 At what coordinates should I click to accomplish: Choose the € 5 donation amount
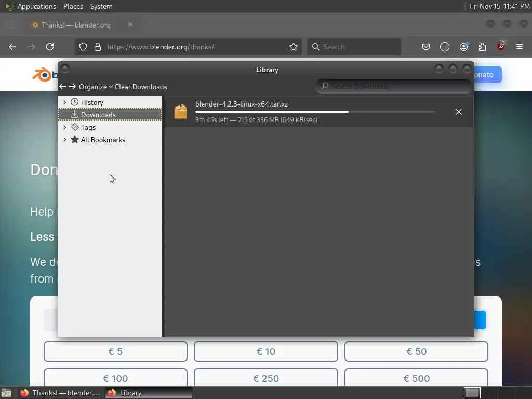(115, 352)
